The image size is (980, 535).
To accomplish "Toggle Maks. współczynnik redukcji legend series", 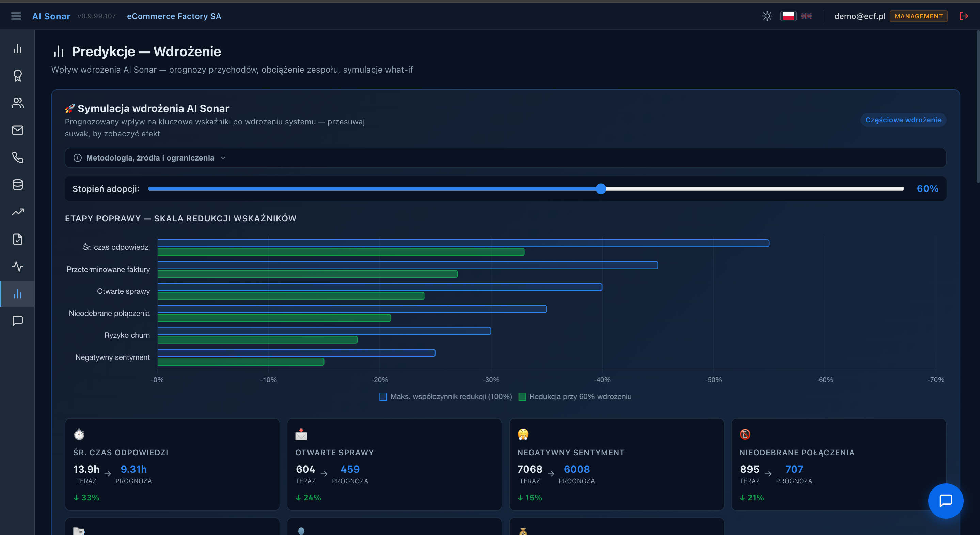I will [x=446, y=396].
